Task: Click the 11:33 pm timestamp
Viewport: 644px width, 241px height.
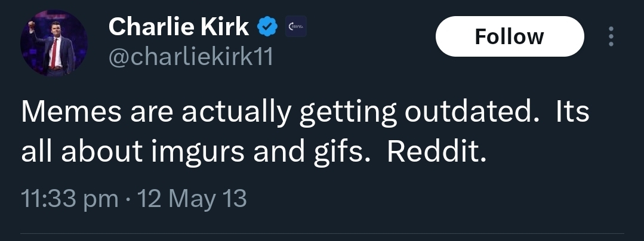Action: click(69, 198)
